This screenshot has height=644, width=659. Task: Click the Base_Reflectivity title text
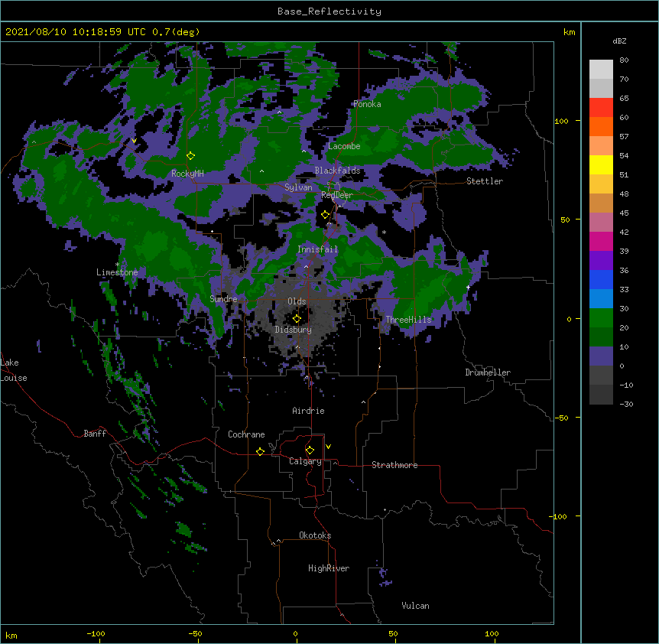click(329, 11)
